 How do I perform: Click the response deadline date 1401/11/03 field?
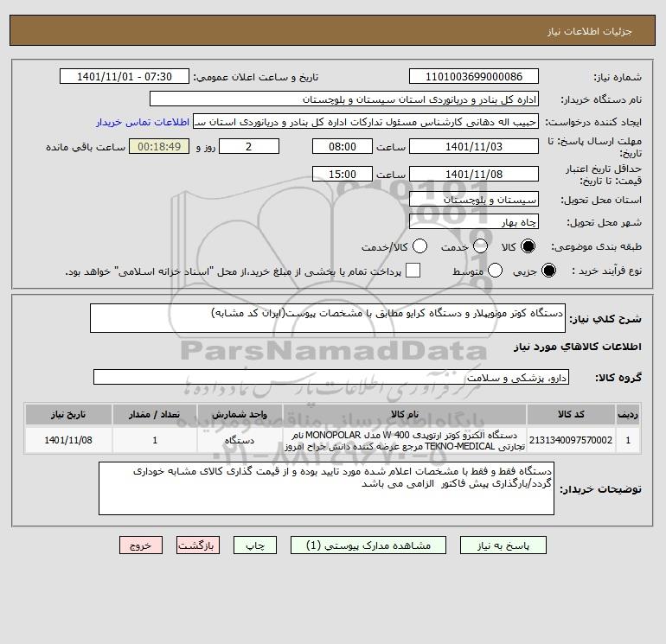(474, 146)
